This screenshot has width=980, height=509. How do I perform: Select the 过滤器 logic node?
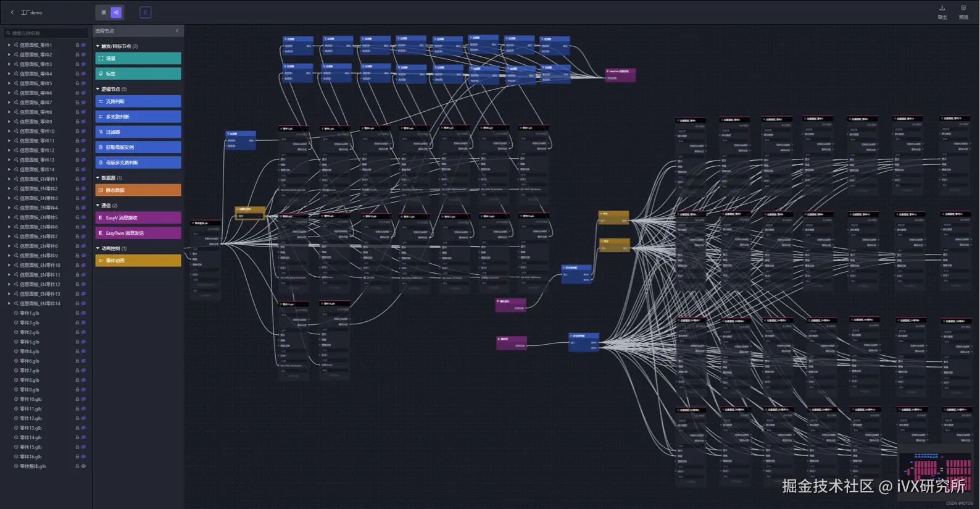pos(138,132)
